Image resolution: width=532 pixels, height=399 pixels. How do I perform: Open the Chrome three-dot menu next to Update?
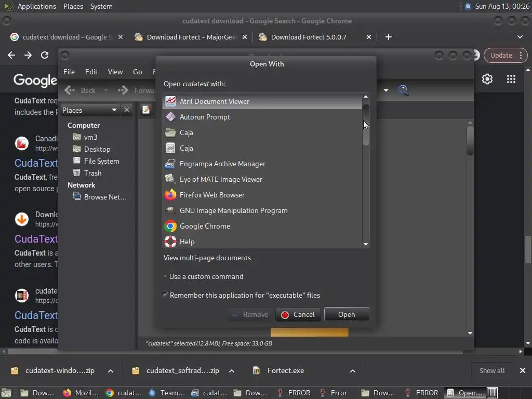521,55
